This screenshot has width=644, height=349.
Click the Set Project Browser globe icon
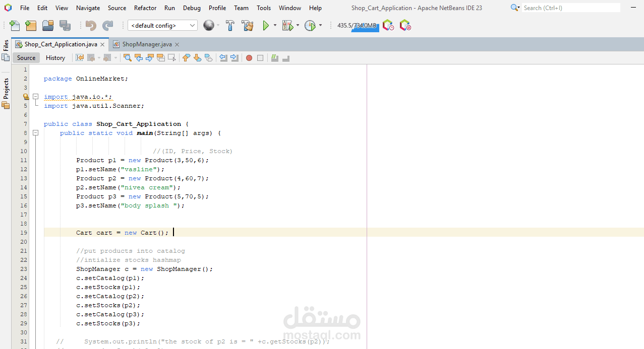pos(208,25)
